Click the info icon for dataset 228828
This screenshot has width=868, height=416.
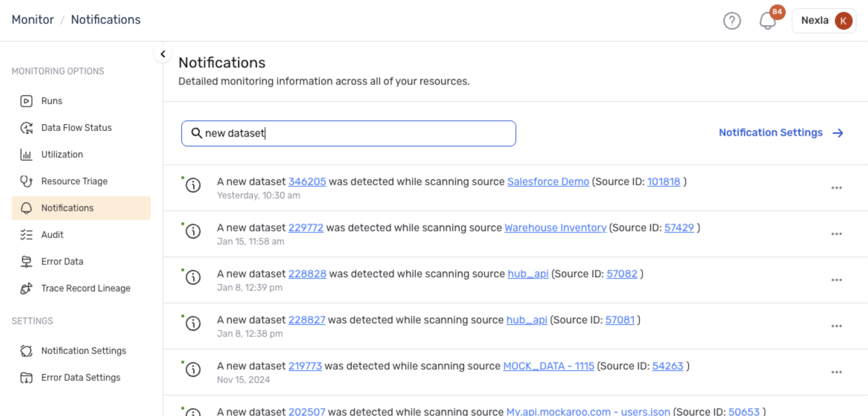(193, 277)
